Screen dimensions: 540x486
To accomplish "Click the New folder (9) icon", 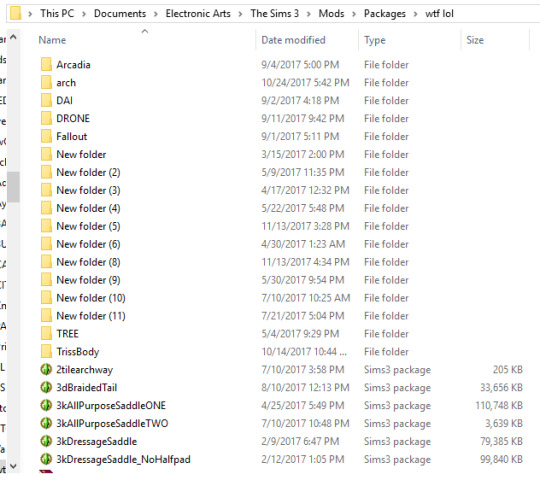I will pos(46,279).
